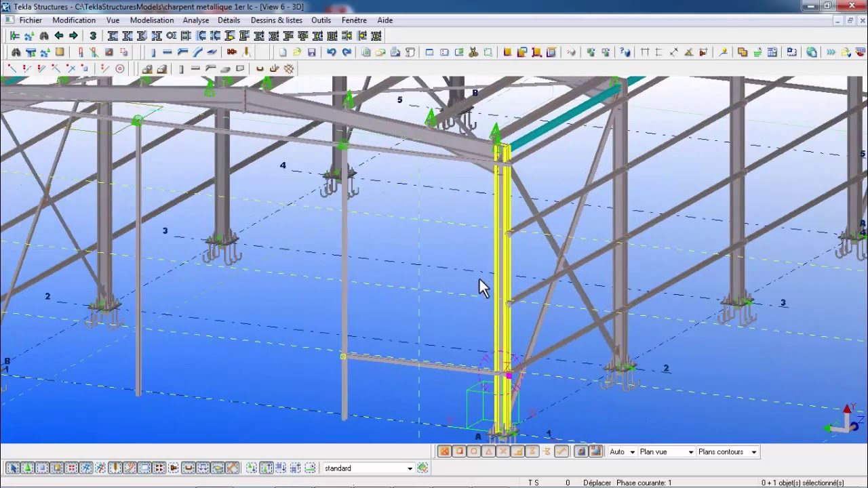Open the Modelisation menu
The width and height of the screenshot is (868, 488).
152,20
